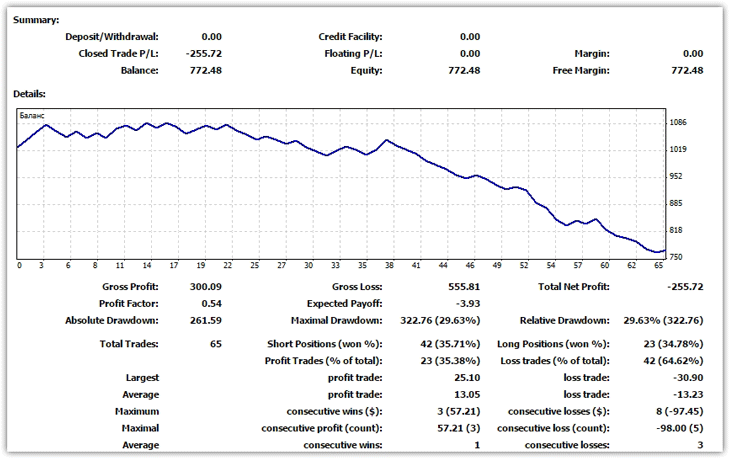729x458 pixels.
Task: Select the Profit Factor value 0.54
Action: coord(210,304)
